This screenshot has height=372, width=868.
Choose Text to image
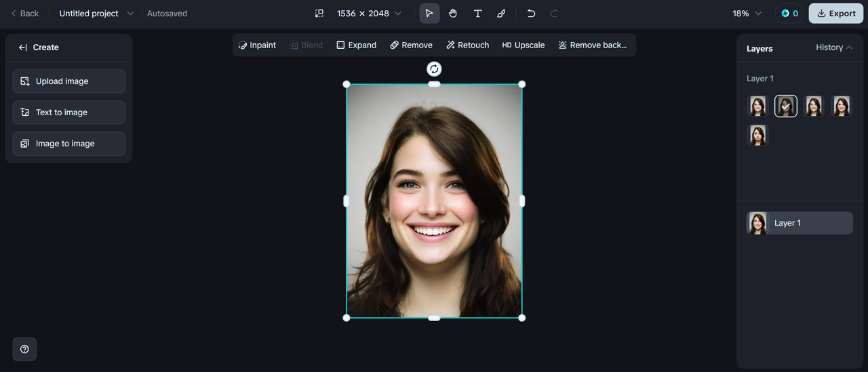(x=68, y=112)
